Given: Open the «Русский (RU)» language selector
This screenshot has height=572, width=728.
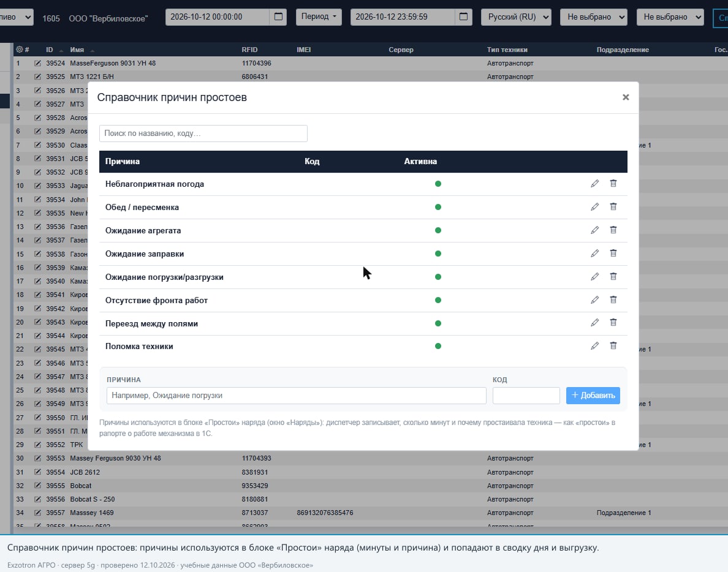Looking at the screenshot, I should (x=517, y=17).
